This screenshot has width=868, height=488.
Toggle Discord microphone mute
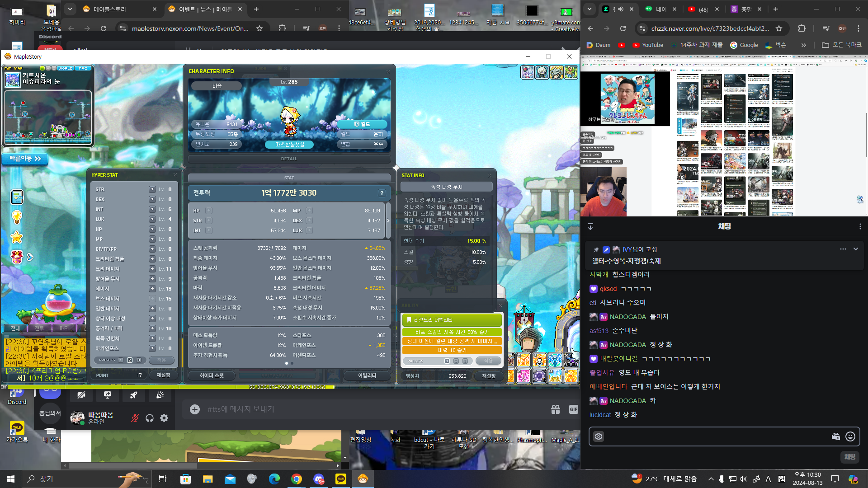point(135,418)
